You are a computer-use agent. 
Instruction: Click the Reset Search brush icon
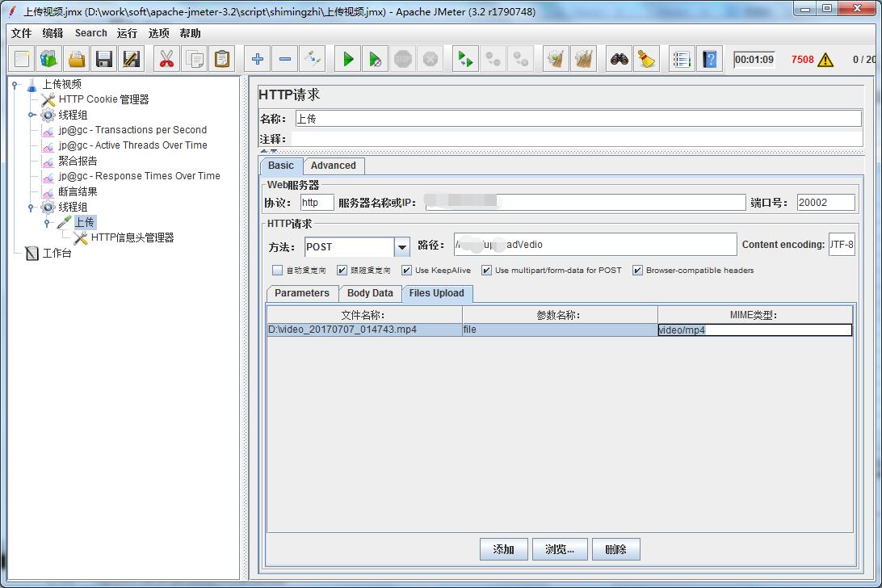click(647, 59)
